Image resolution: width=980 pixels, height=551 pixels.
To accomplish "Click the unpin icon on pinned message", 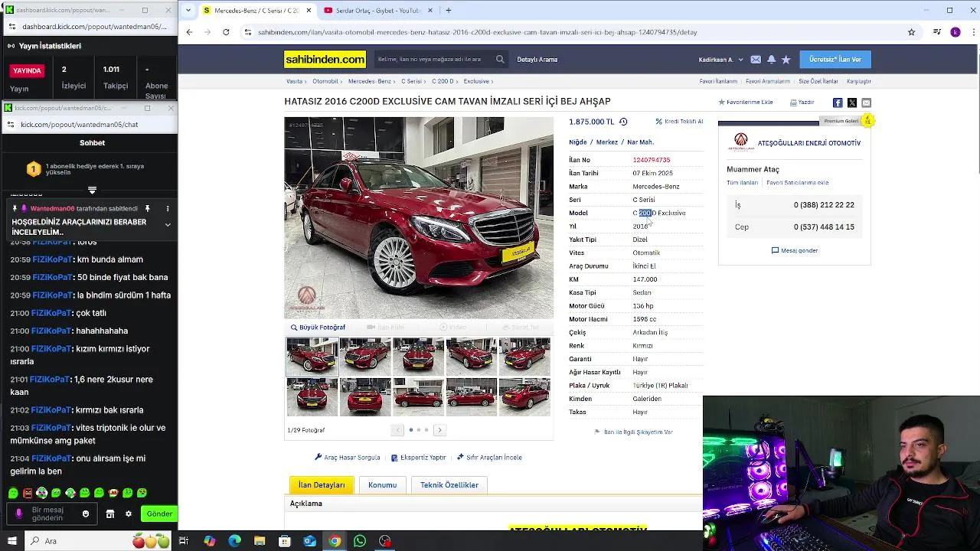I will coord(147,209).
